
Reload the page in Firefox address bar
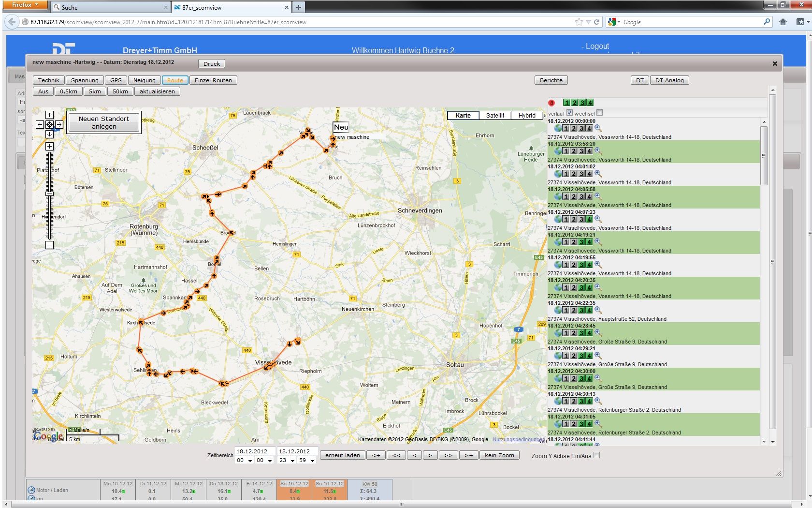[596, 22]
